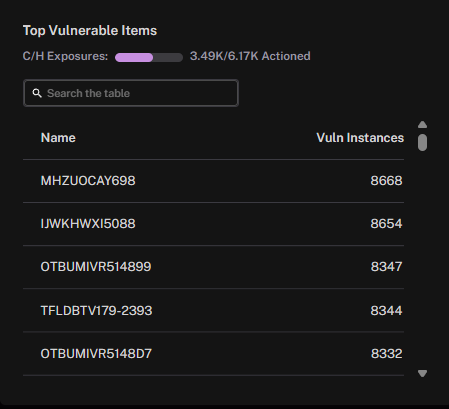Focus the Search the table field
The image size is (449, 409).
tap(131, 93)
